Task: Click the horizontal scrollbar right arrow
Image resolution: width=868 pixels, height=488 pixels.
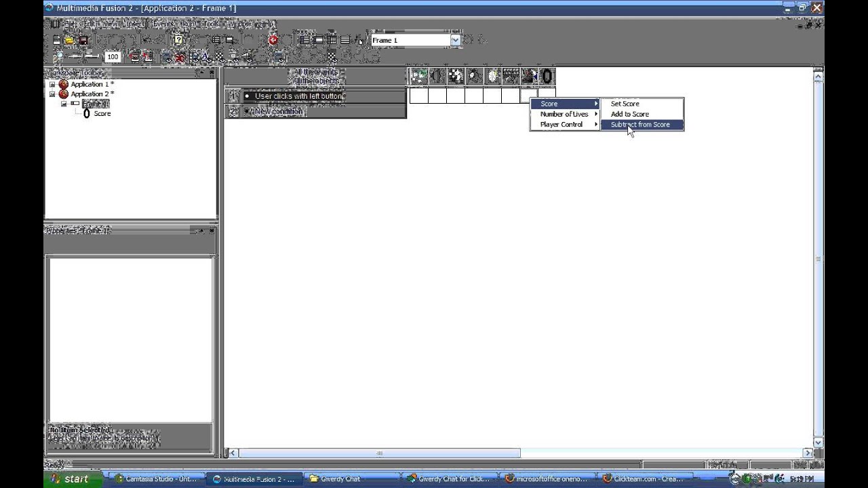Action: [808, 453]
